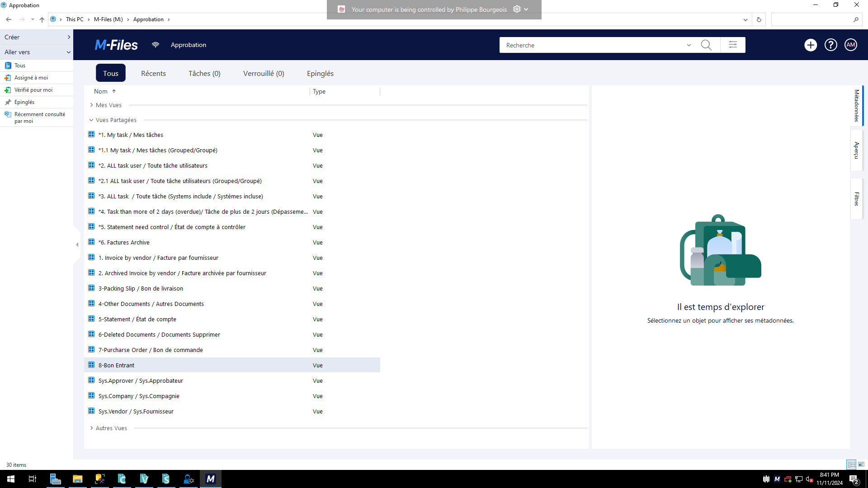Open Récemment consulté par moi in sidebar
This screenshot has width=868, height=488.
[37, 117]
